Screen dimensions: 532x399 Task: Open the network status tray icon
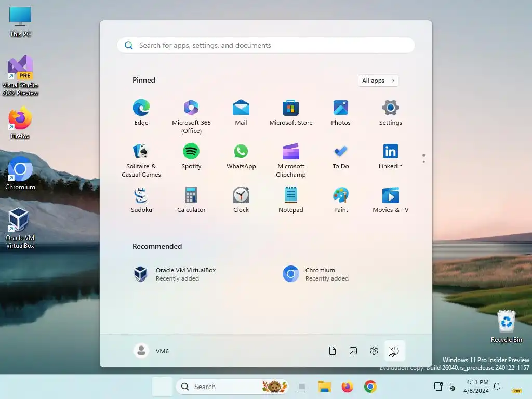point(438,387)
